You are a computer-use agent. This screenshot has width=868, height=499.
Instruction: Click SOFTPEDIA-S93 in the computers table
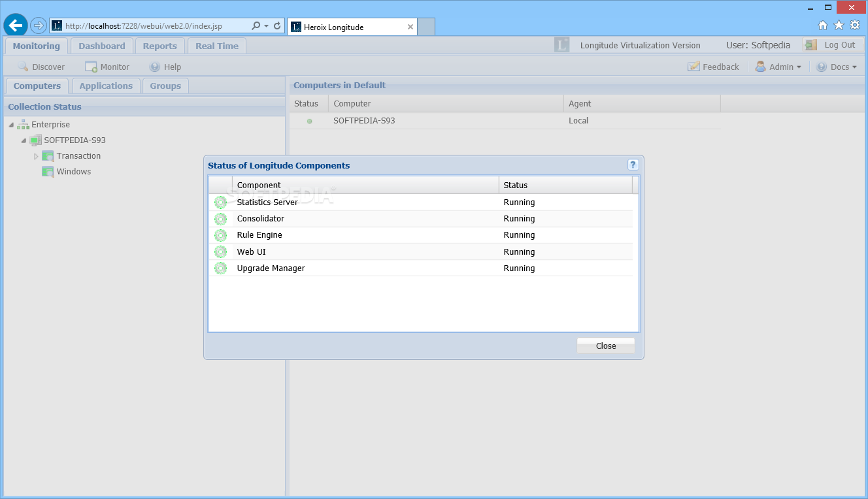coord(364,121)
